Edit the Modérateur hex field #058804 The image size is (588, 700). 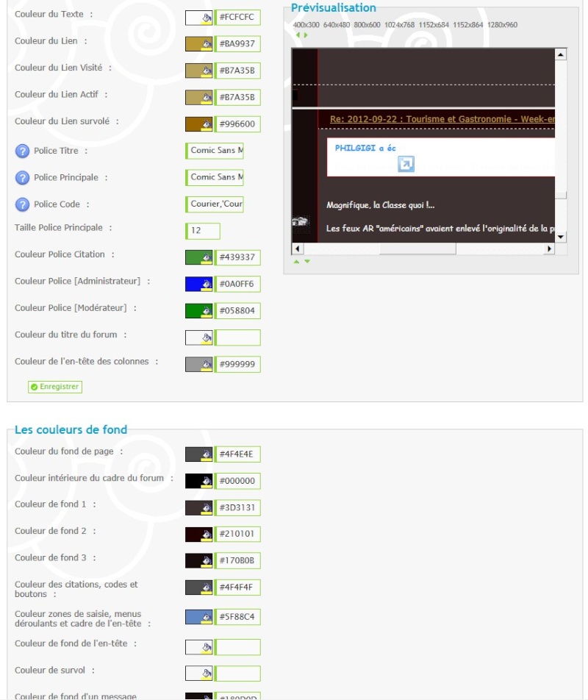(x=237, y=311)
